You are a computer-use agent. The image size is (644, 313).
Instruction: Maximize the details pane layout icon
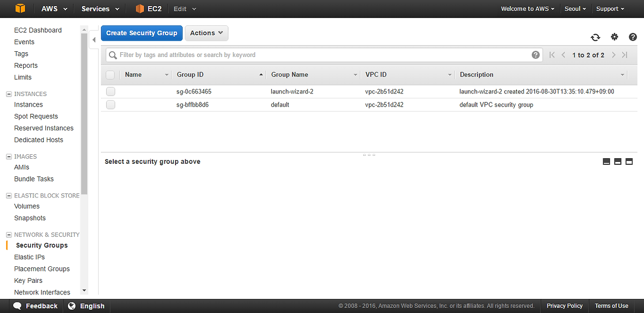[629, 162]
